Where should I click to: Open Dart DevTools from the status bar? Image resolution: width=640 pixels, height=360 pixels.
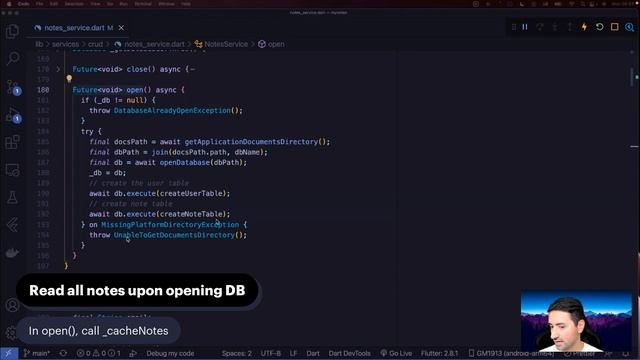click(x=349, y=353)
